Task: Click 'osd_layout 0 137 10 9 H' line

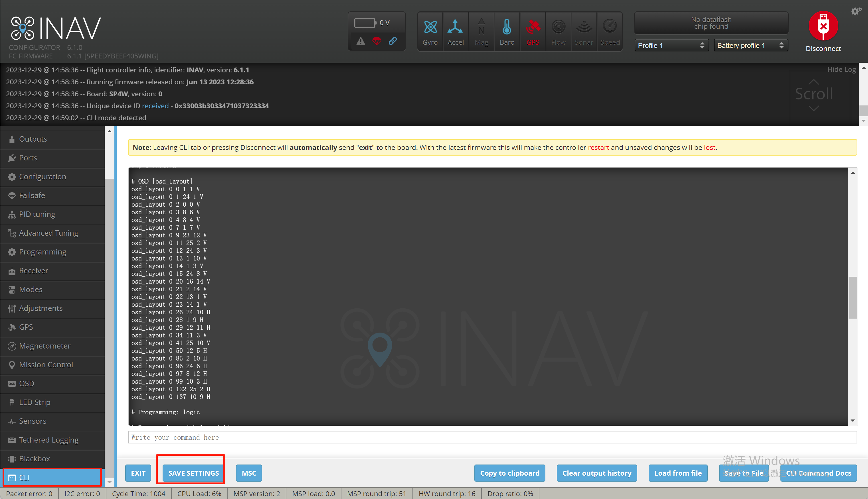Action: [171, 397]
